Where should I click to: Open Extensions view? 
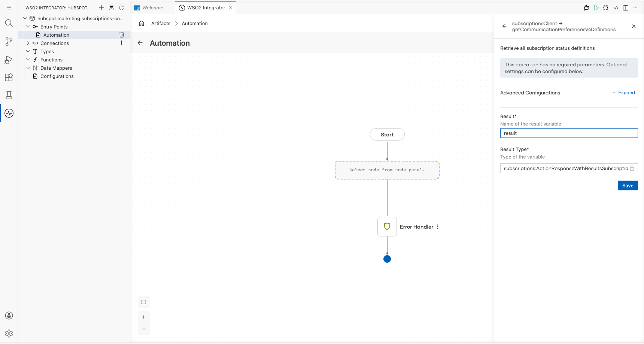tap(9, 77)
